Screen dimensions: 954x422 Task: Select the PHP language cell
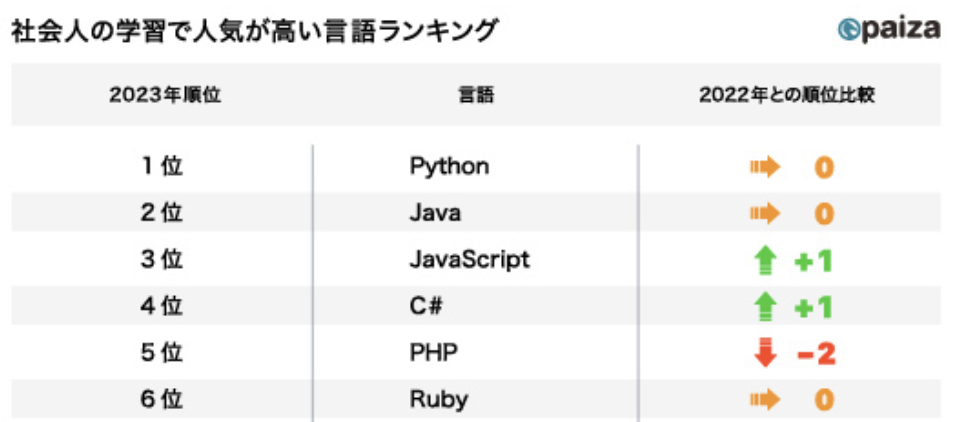(x=430, y=354)
